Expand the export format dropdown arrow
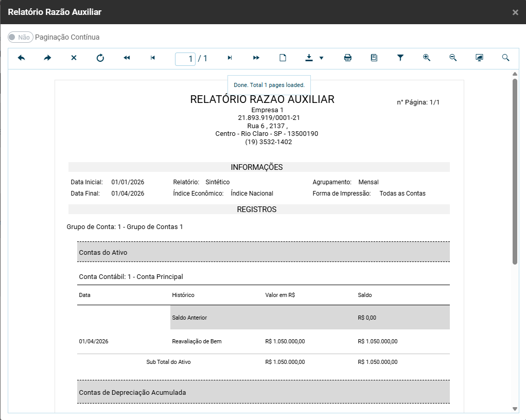 (x=322, y=58)
